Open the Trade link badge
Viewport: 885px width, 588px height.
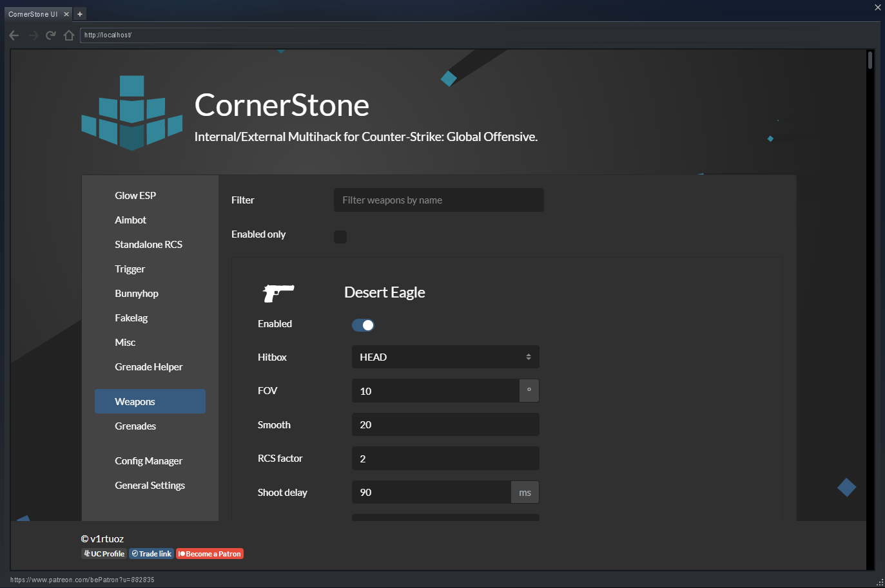pyautogui.click(x=151, y=554)
